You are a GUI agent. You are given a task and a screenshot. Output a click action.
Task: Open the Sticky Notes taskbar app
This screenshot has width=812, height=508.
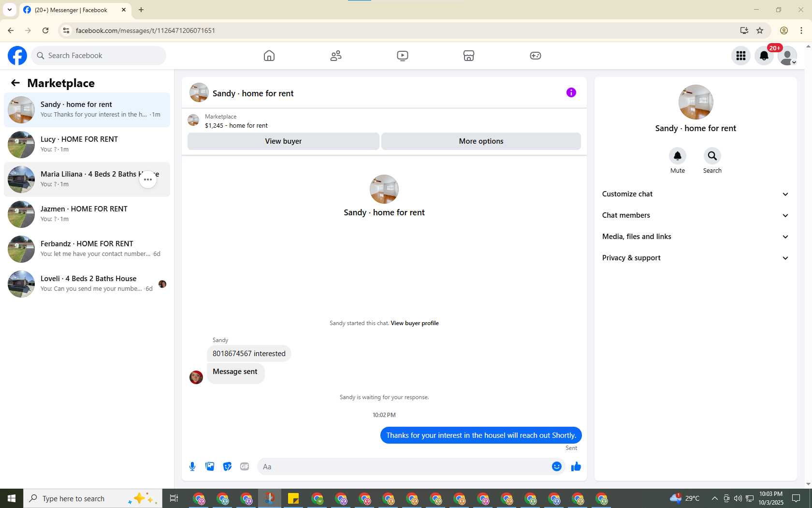(x=293, y=498)
